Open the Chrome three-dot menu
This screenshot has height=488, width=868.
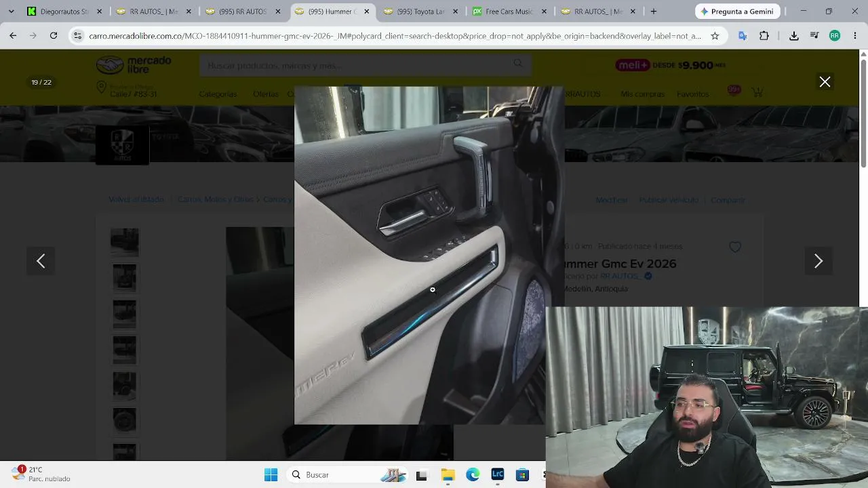point(854,36)
